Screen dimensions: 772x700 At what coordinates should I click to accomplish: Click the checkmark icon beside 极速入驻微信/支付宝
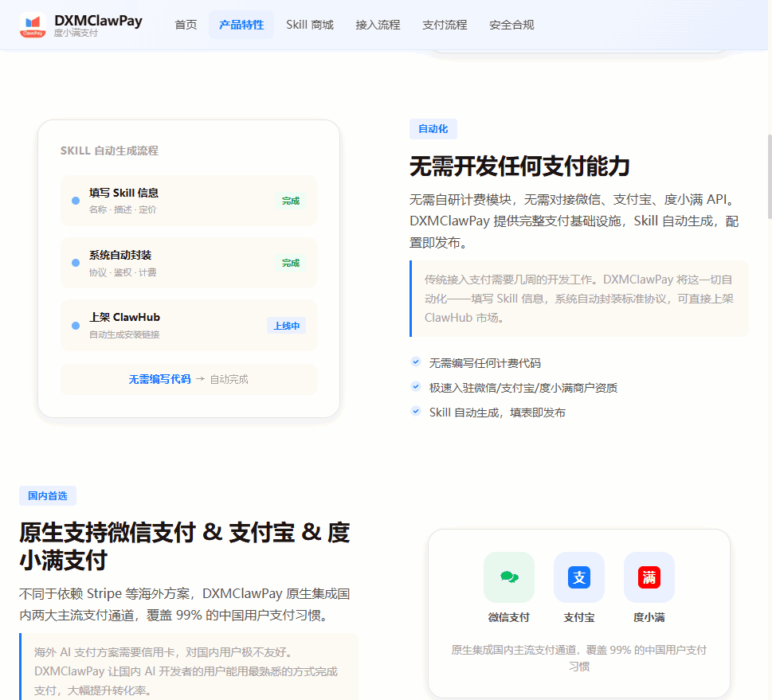pyautogui.click(x=416, y=386)
